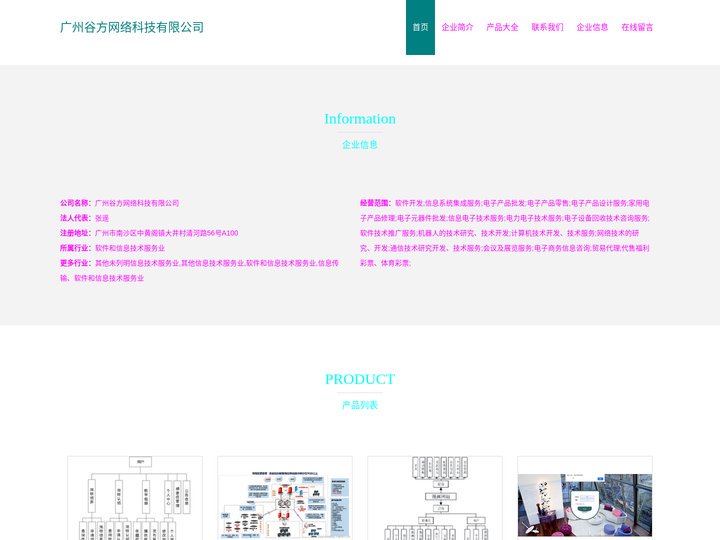The image size is (720, 540).
Task: Open 企业信息 nav link
Action: 592,27
